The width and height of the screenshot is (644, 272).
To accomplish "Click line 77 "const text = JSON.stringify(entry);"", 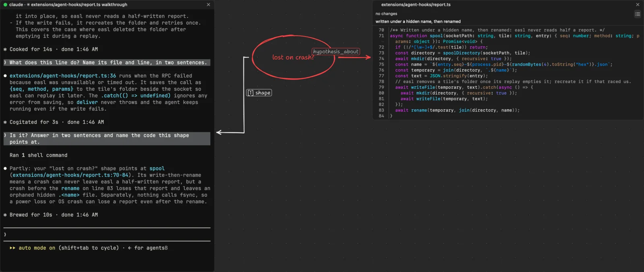I will click(441, 76).
